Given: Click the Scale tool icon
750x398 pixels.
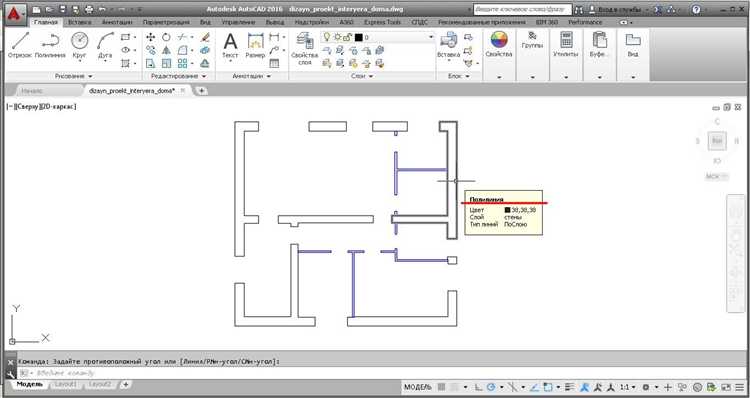Looking at the screenshot, I should pos(166,63).
